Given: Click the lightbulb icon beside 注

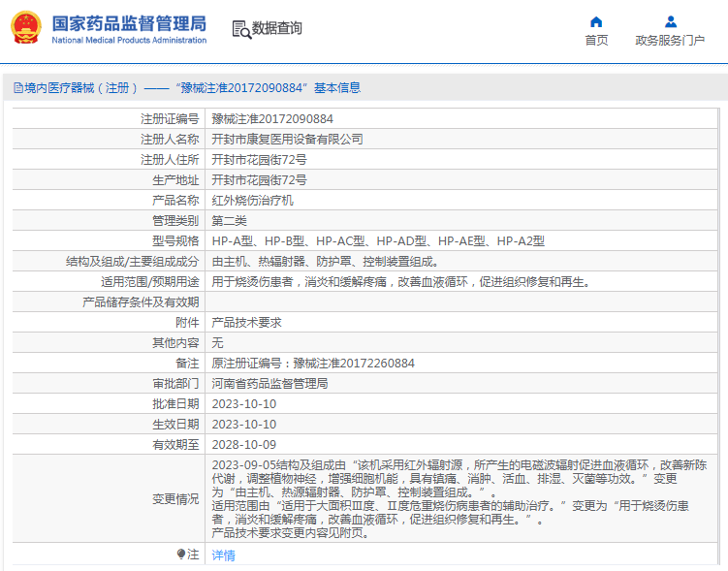Looking at the screenshot, I should (x=181, y=554).
